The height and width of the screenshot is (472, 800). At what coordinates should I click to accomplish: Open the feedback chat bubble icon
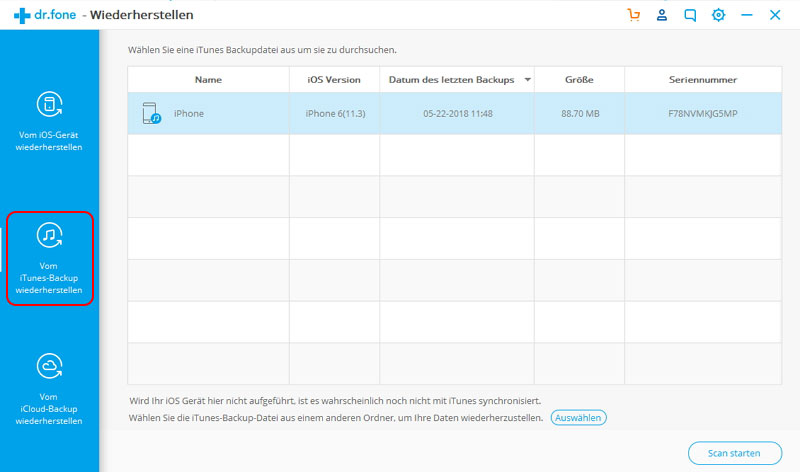tap(690, 15)
